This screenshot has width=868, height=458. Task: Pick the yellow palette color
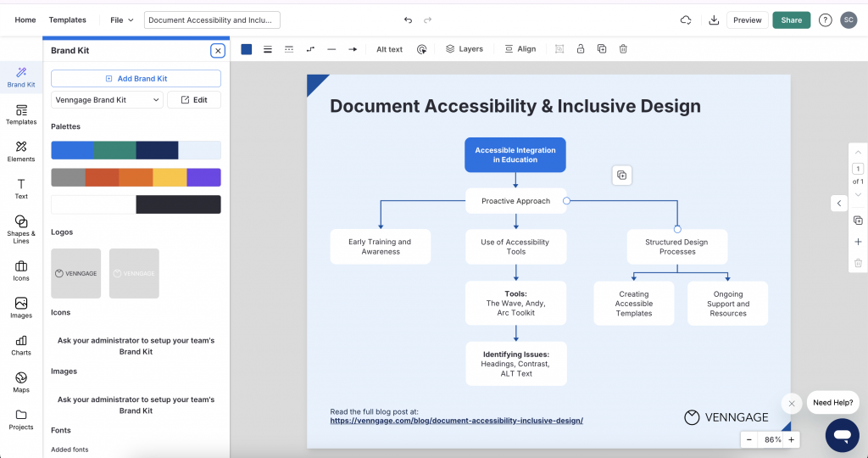pos(170,177)
